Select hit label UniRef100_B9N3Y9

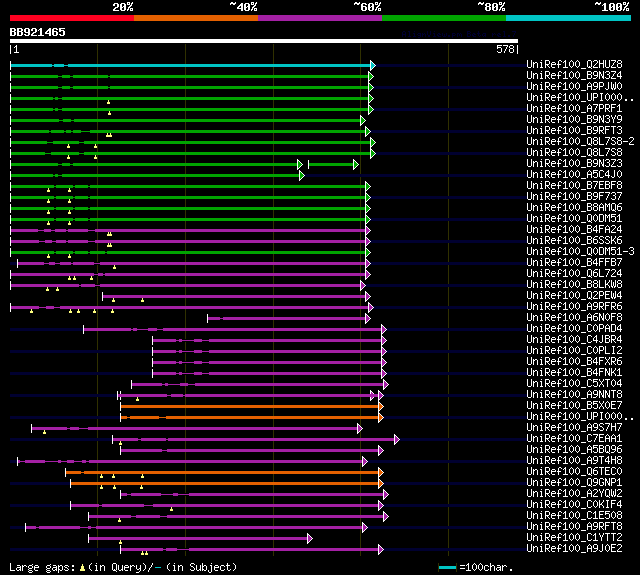pos(574,120)
